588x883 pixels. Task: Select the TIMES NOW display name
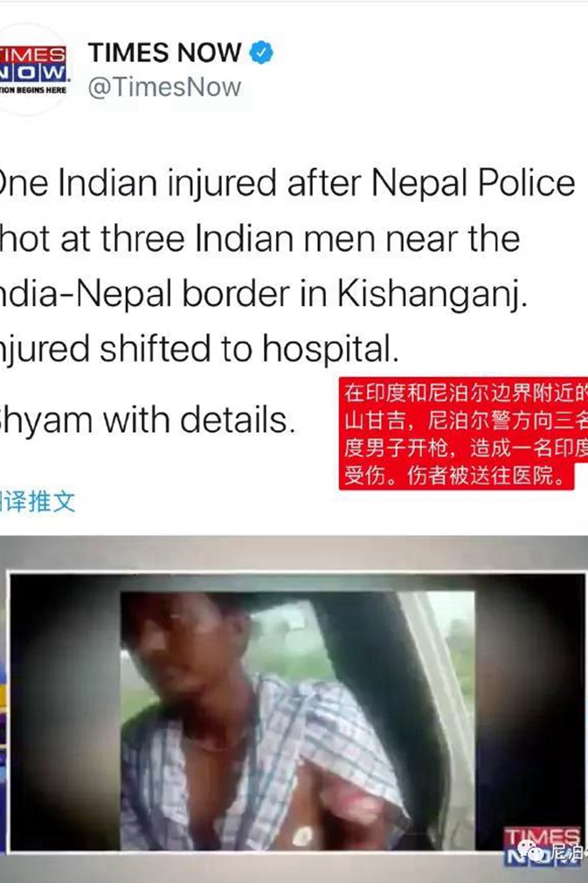coord(165,52)
